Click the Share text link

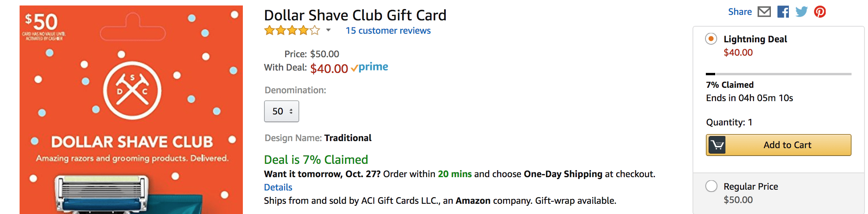click(x=740, y=12)
